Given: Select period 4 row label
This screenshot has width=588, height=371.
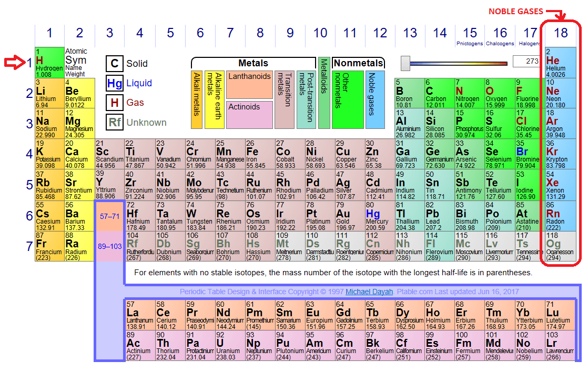Looking at the screenshot, I should pyautogui.click(x=29, y=154).
